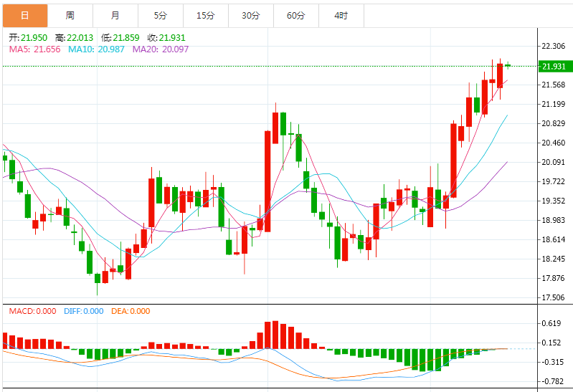Click the 18.245 price axis label
Screen dimensions: 573x392
[553, 259]
